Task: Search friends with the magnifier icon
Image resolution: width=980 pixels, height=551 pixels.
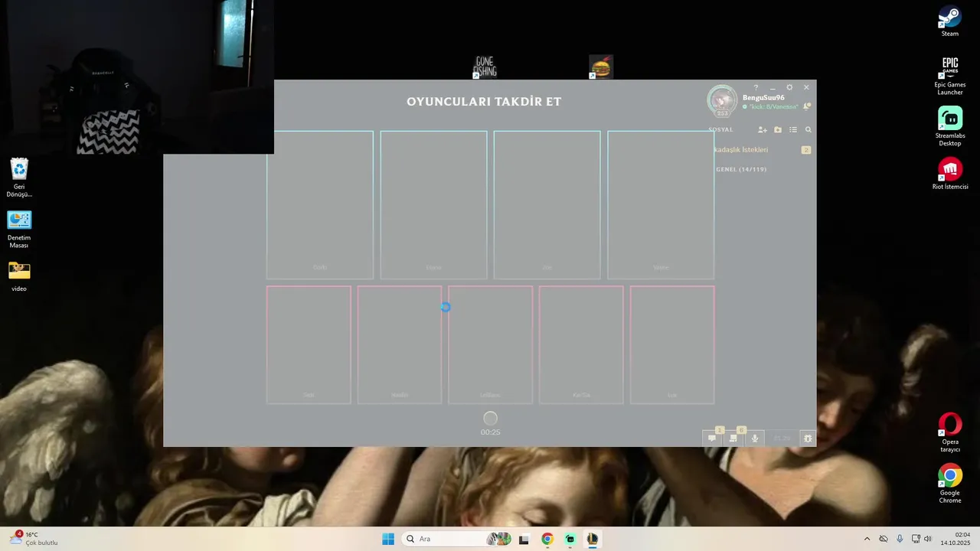Action: click(808, 130)
